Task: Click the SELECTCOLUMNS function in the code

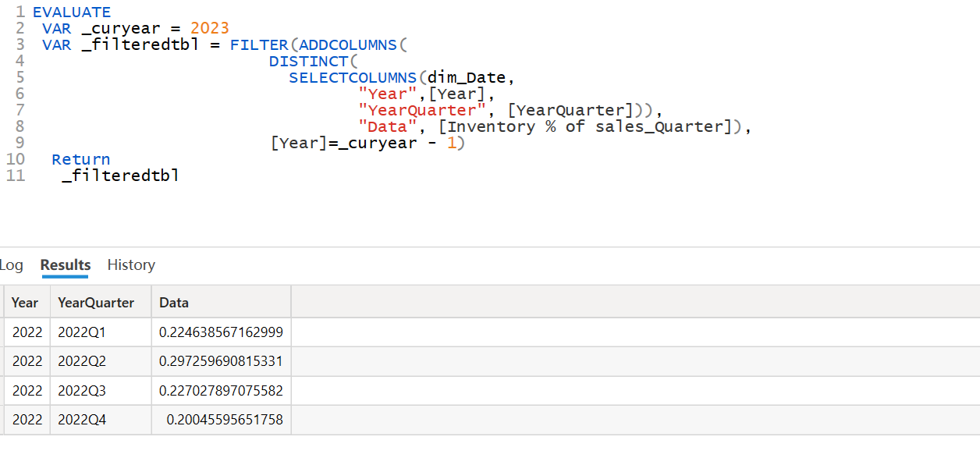Action: point(353,78)
